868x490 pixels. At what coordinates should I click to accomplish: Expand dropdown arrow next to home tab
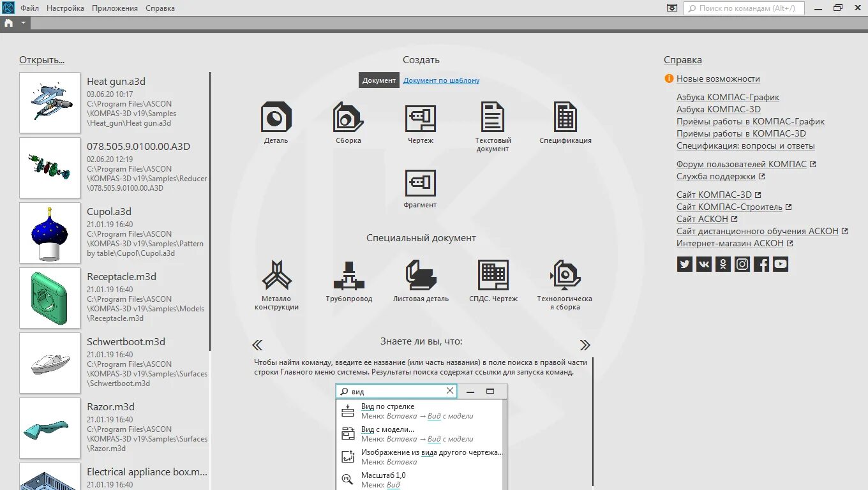point(24,22)
